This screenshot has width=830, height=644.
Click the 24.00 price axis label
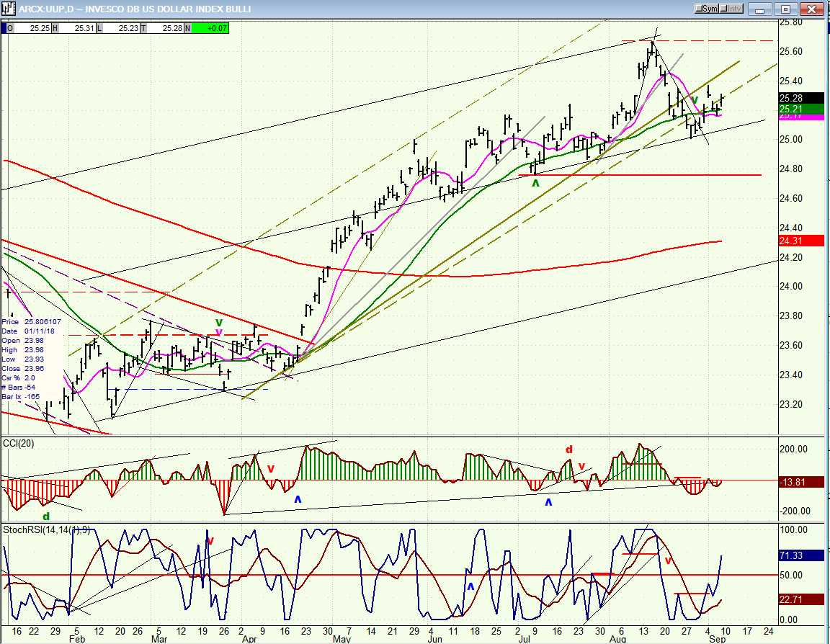click(x=791, y=286)
